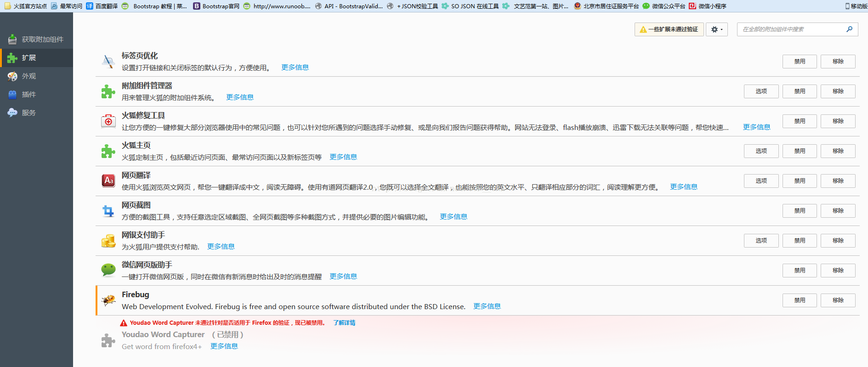This screenshot has width=868, height=367.
Task: Open the JSON校验工具 bookmark
Action: click(413, 6)
